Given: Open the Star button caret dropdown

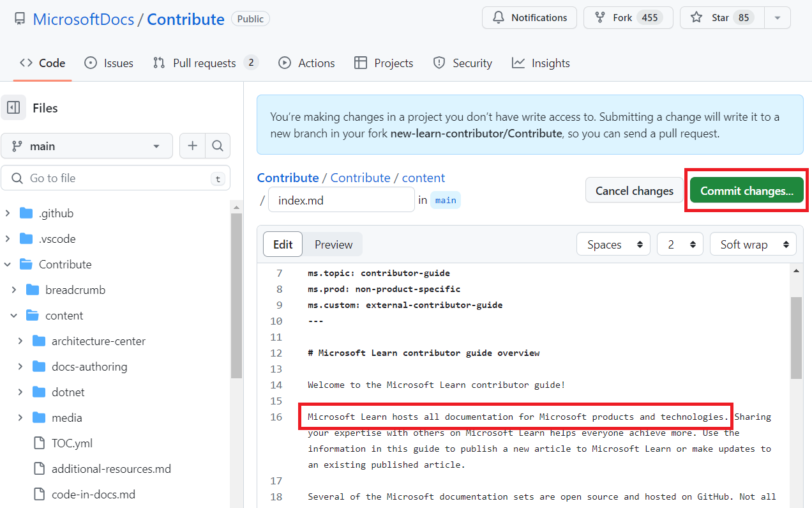Looking at the screenshot, I should click(778, 17).
